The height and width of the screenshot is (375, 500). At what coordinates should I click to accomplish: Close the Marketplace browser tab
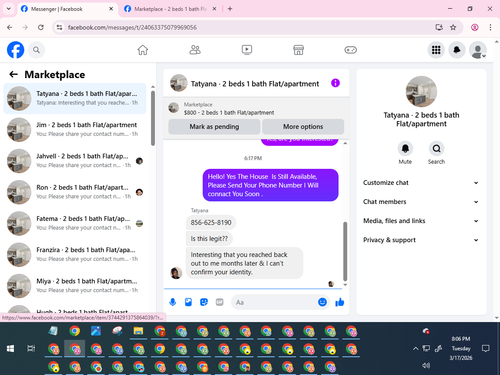214,9
